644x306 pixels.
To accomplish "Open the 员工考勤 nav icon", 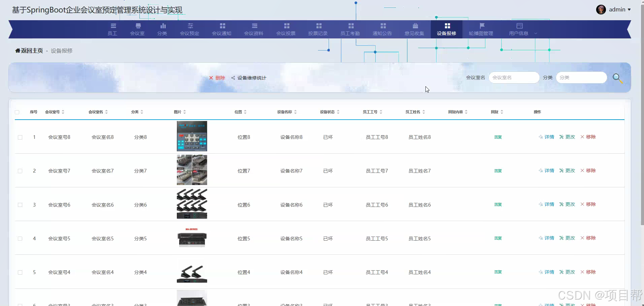I will tap(351, 26).
